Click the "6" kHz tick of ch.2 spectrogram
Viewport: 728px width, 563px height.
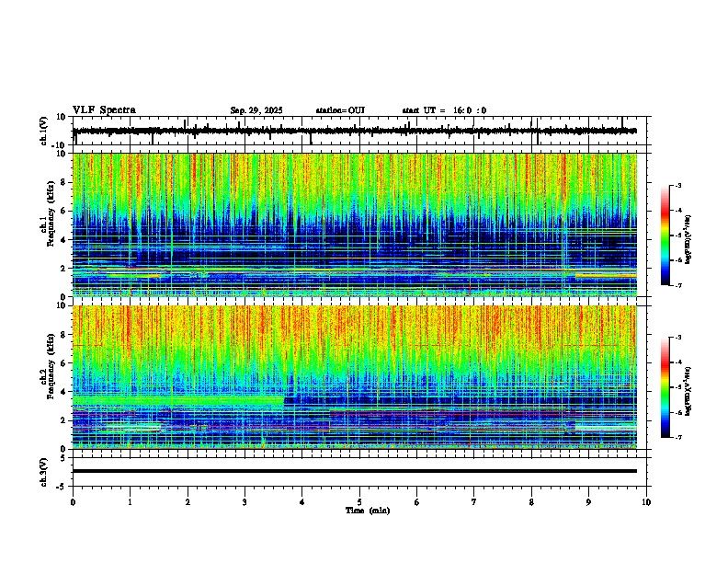(x=64, y=363)
